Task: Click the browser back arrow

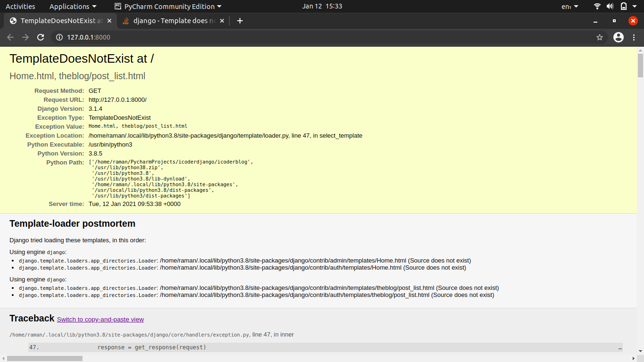Action: point(10,37)
